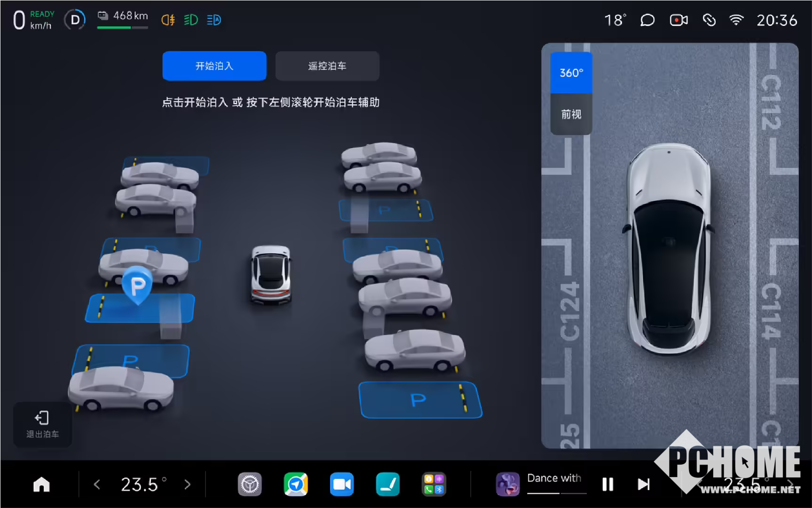This screenshot has width=812, height=508.
Task: Open vehicle settings steering wheel app
Action: click(x=250, y=484)
